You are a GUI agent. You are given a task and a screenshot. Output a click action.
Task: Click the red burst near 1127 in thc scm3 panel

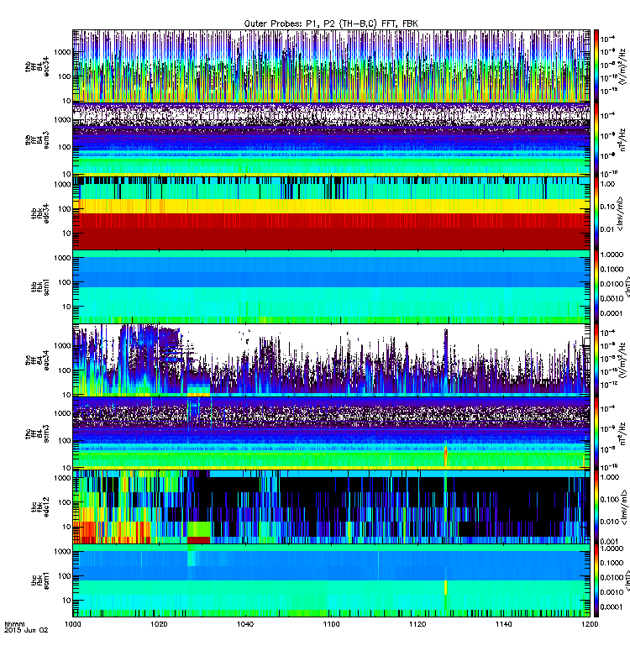[446, 455]
